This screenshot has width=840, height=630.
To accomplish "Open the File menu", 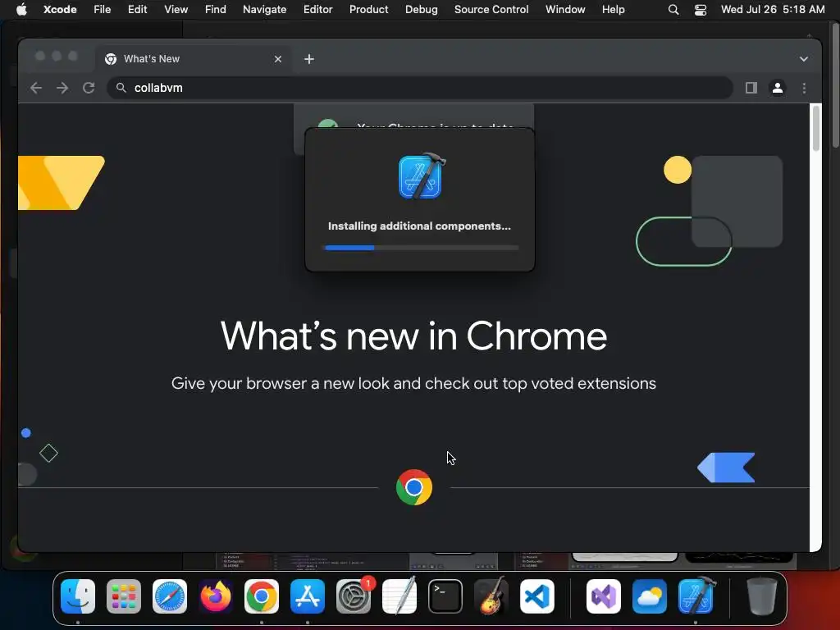I will coord(102,10).
